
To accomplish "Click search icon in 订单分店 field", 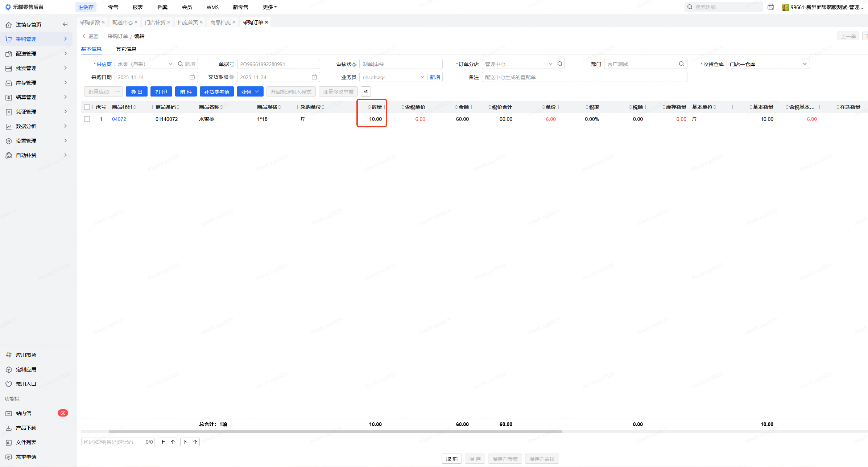I will point(560,64).
